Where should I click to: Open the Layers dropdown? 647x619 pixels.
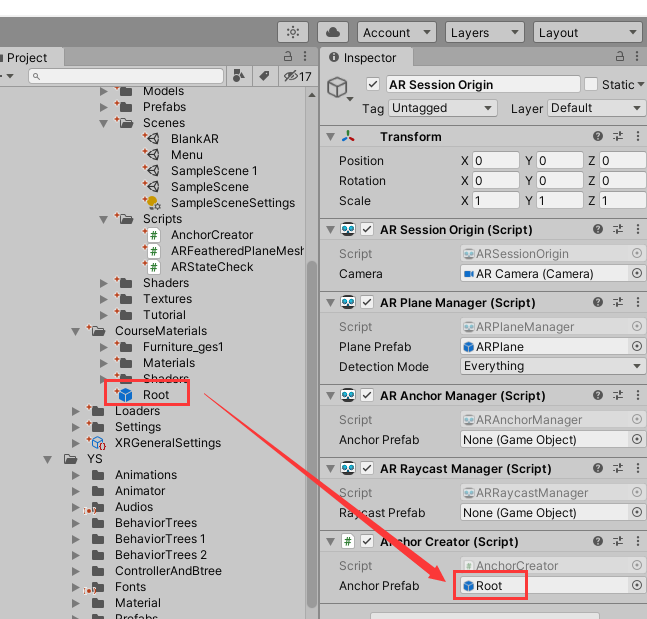click(484, 32)
